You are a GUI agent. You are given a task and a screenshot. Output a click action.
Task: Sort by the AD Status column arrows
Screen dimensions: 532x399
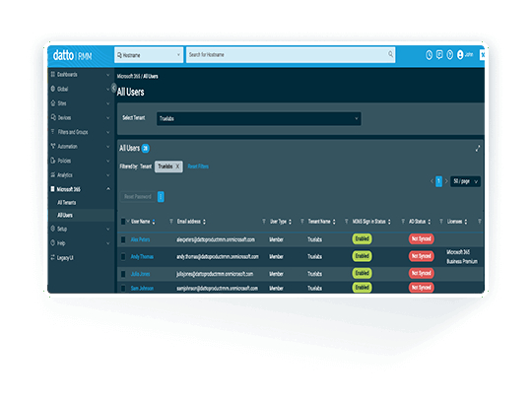coord(430,222)
